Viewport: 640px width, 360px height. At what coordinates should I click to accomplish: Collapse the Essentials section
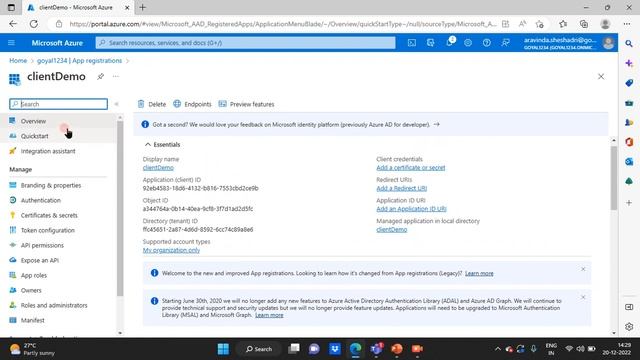click(x=162, y=144)
